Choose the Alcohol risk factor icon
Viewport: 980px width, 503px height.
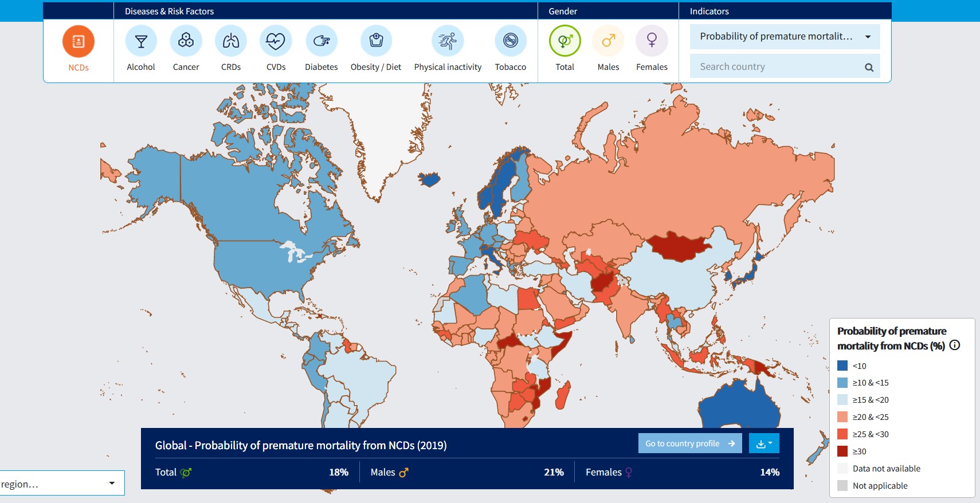click(x=141, y=41)
